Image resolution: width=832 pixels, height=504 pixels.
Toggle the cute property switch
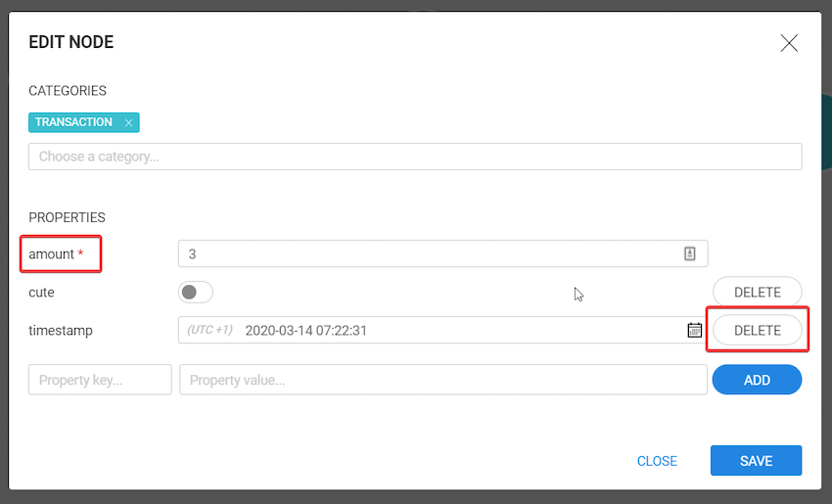(x=195, y=292)
